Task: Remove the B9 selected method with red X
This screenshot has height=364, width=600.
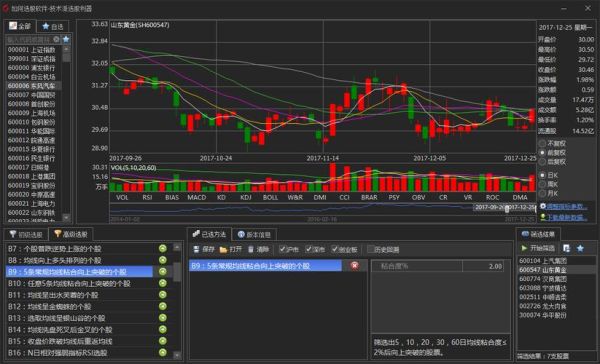Action: click(354, 266)
